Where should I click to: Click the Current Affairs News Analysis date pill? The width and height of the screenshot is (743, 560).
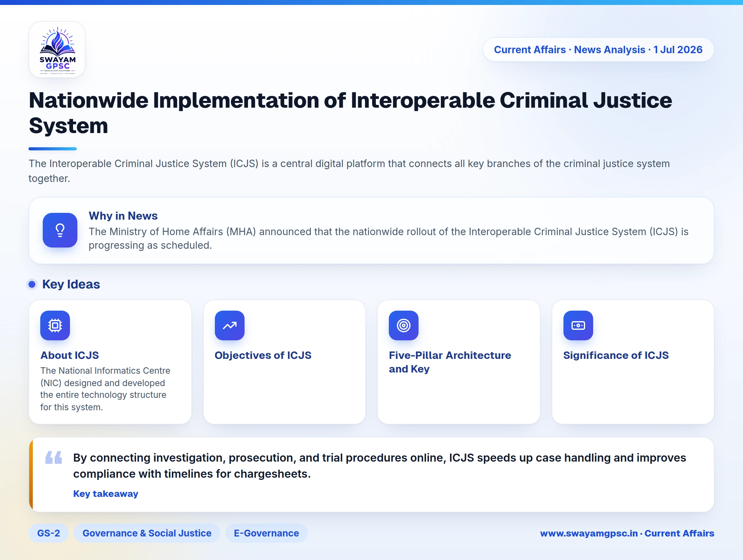(x=598, y=50)
